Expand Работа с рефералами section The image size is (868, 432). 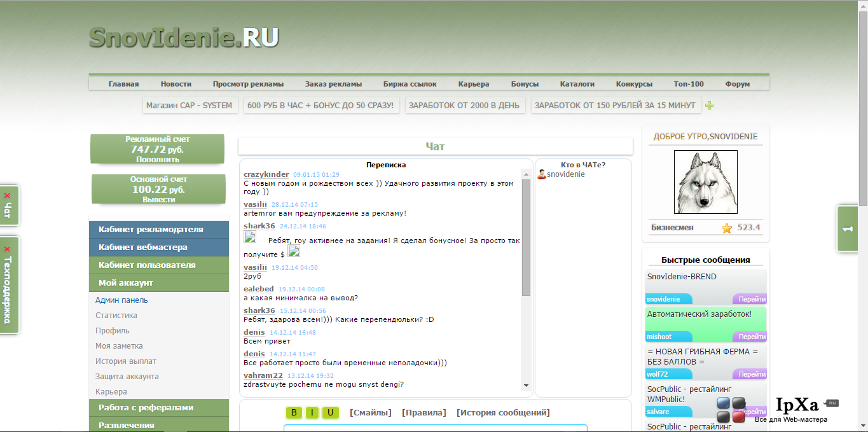click(x=159, y=408)
